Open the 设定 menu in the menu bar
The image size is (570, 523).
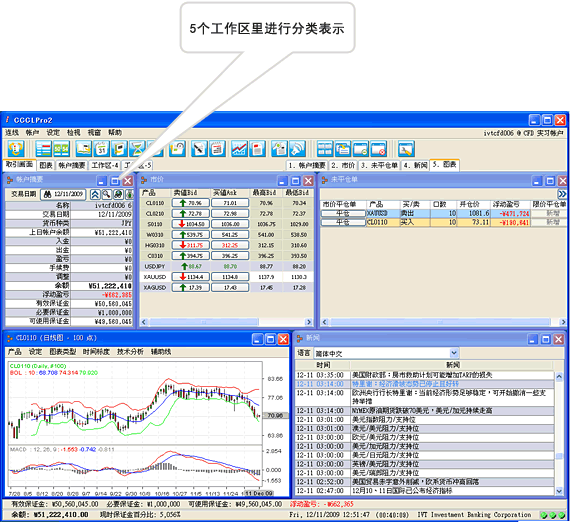pyautogui.click(x=53, y=133)
